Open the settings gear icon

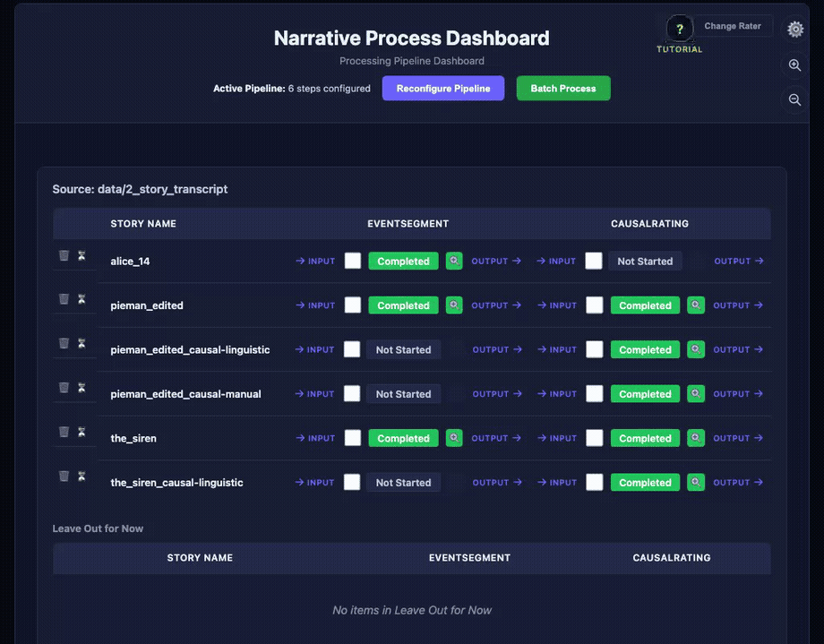pos(795,29)
